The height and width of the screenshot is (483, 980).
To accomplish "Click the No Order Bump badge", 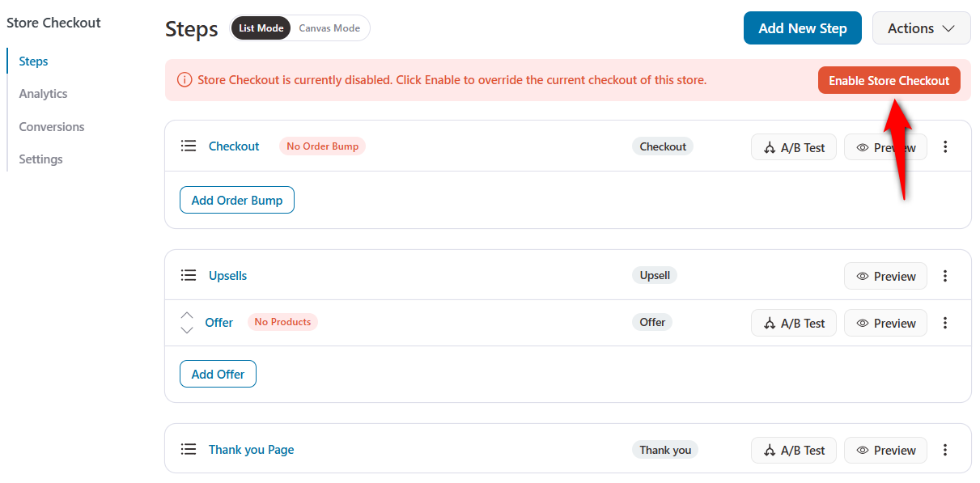I will click(x=322, y=146).
